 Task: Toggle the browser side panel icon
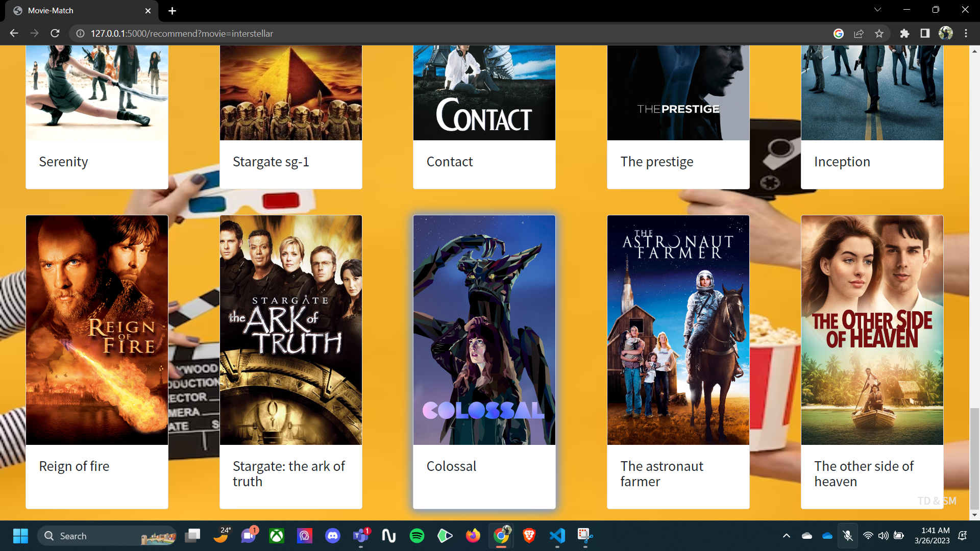click(925, 33)
